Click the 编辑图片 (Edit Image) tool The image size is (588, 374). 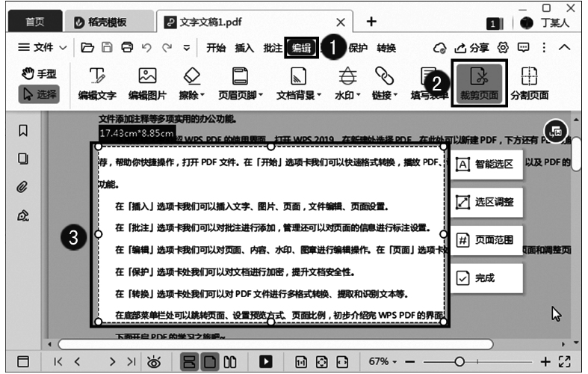[x=147, y=82]
